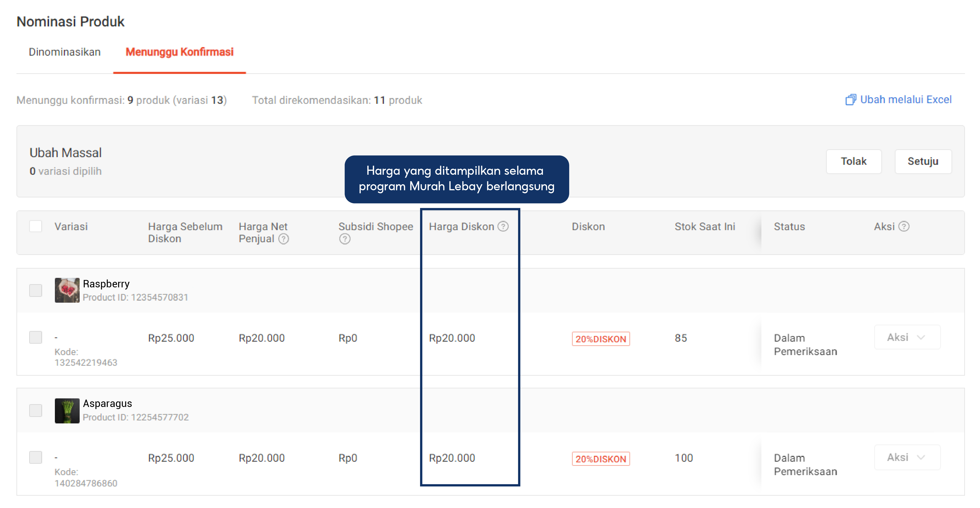Click the Raspberry product thumbnail
The width and height of the screenshot is (980, 508).
pos(67,290)
